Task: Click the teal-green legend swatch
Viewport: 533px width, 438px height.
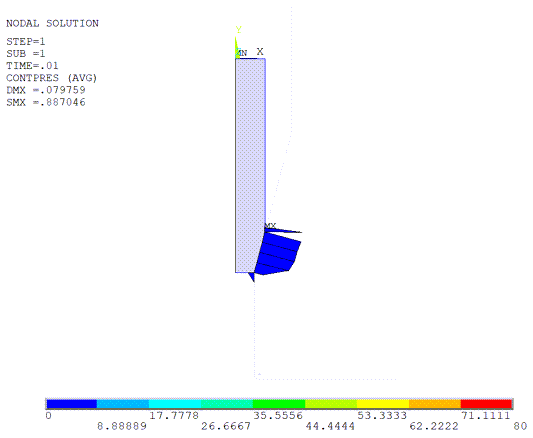Action: (x=227, y=404)
